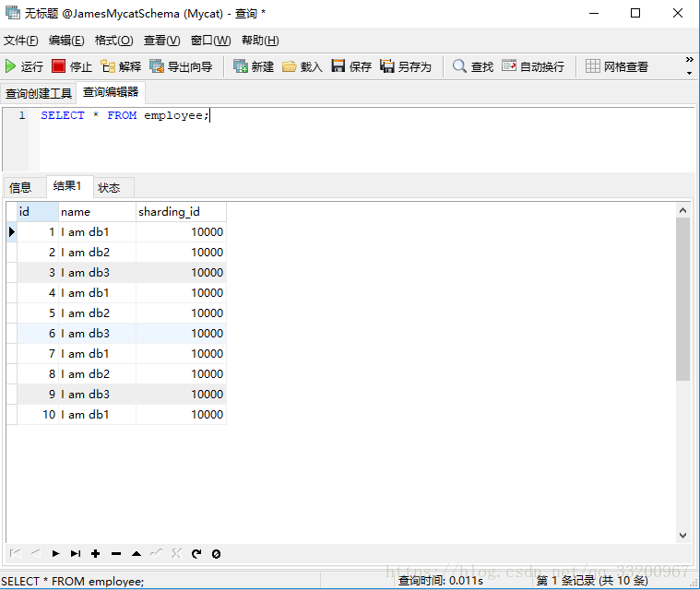Click the green Run (运行) button
The image size is (700, 590).
point(24,66)
